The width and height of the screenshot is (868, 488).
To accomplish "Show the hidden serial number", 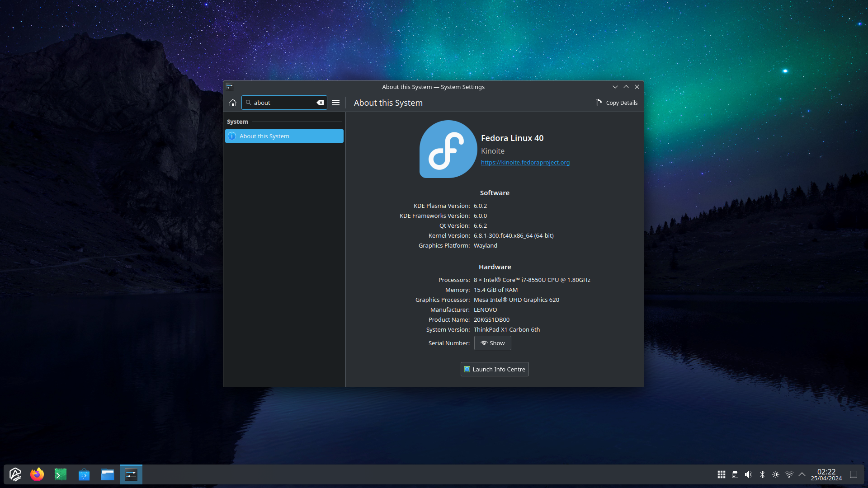I will click(x=492, y=343).
